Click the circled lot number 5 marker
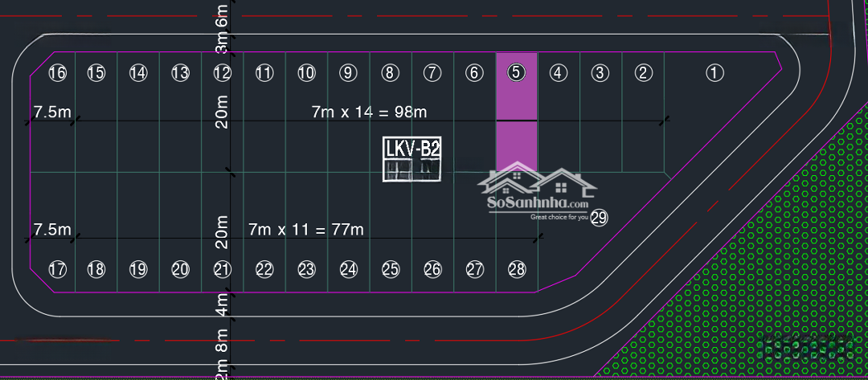Viewport: 868px width, 380px height. pyautogui.click(x=517, y=73)
